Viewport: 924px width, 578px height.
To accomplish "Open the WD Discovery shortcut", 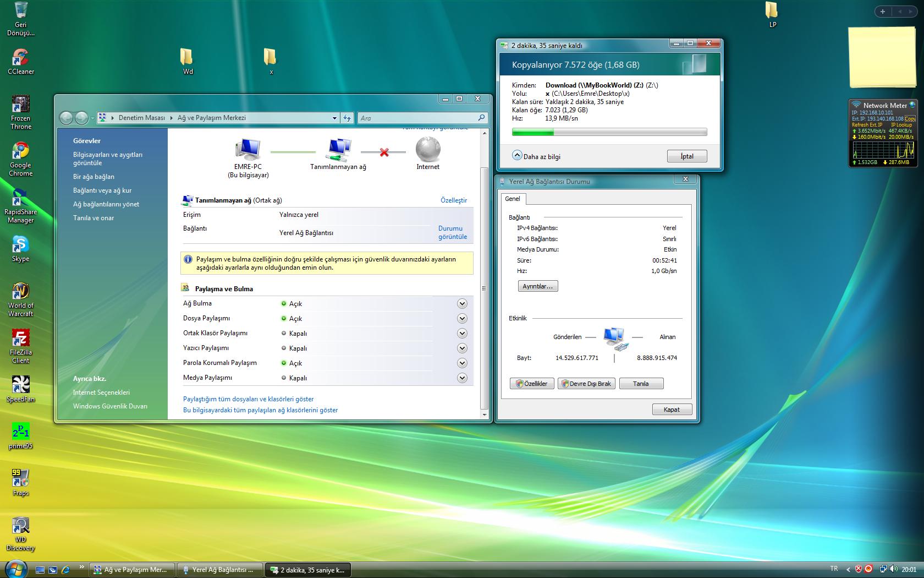I will pos(20,534).
